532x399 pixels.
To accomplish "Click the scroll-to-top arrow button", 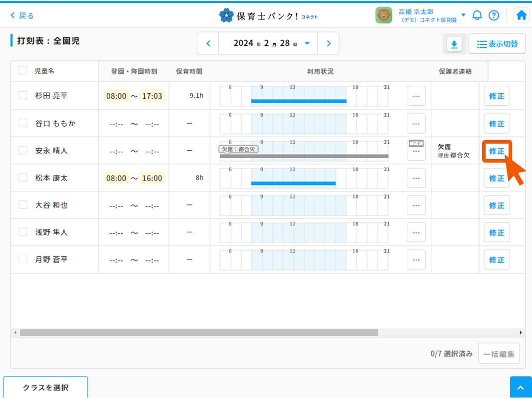I will pos(521,388).
